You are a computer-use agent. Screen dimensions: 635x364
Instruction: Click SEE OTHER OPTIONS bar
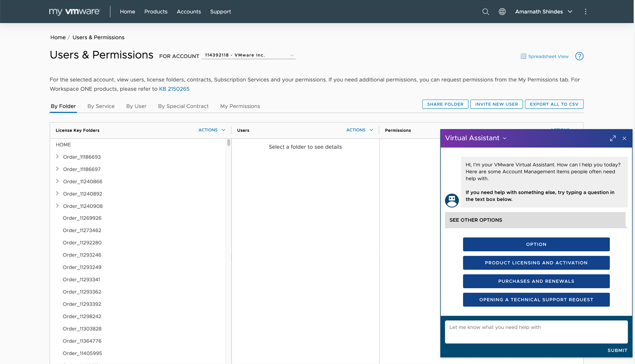(x=535, y=220)
